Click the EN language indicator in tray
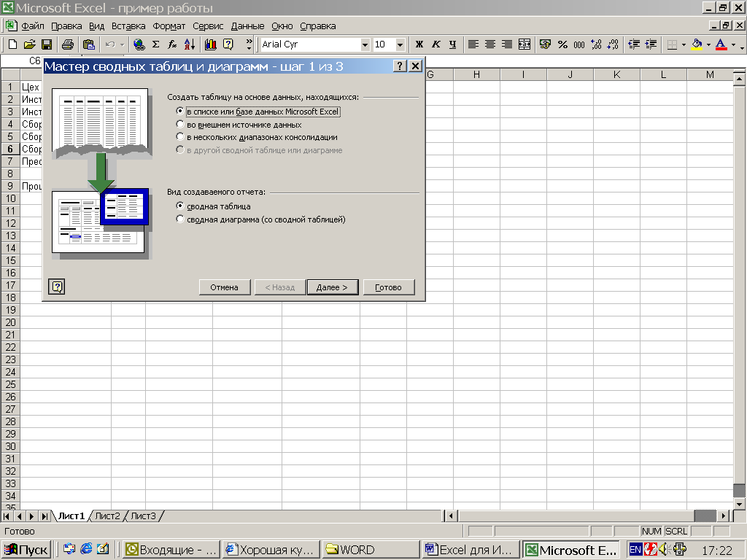 [x=635, y=550]
